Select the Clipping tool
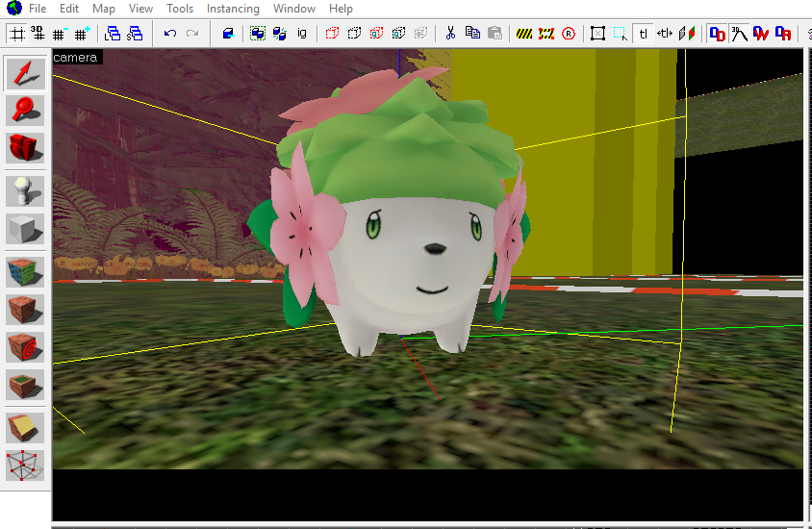The image size is (812, 529). coord(25,428)
